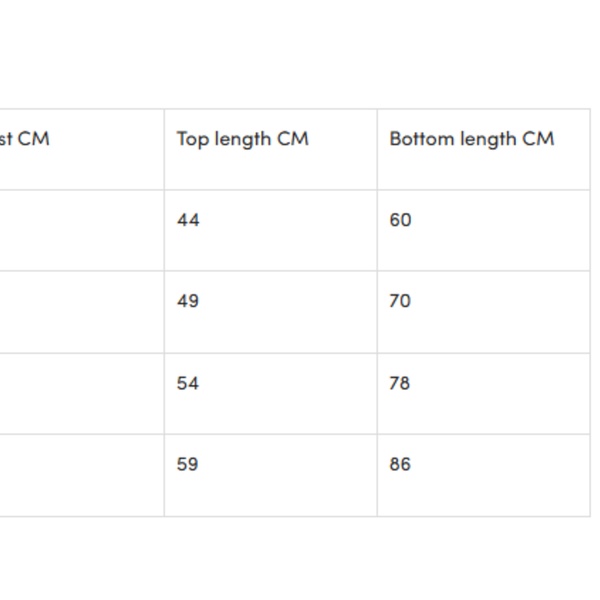Click the blank area below the table

(x=300, y=560)
